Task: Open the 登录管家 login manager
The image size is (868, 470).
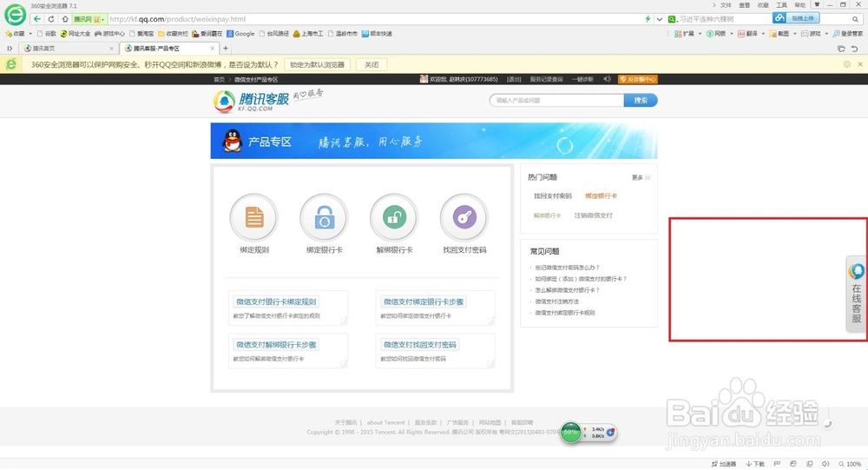Action: 848,34
